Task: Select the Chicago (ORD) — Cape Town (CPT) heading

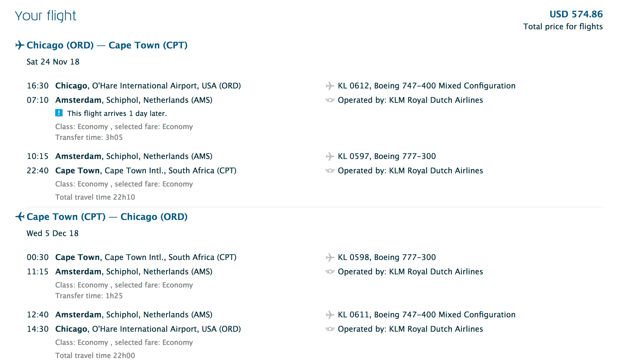Action: point(107,45)
